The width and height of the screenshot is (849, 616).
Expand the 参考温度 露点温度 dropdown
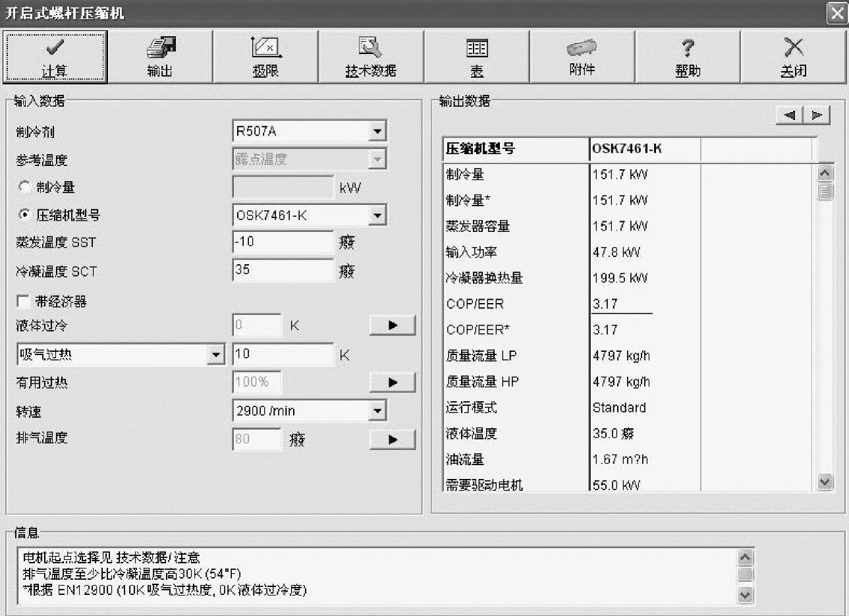click(377, 159)
